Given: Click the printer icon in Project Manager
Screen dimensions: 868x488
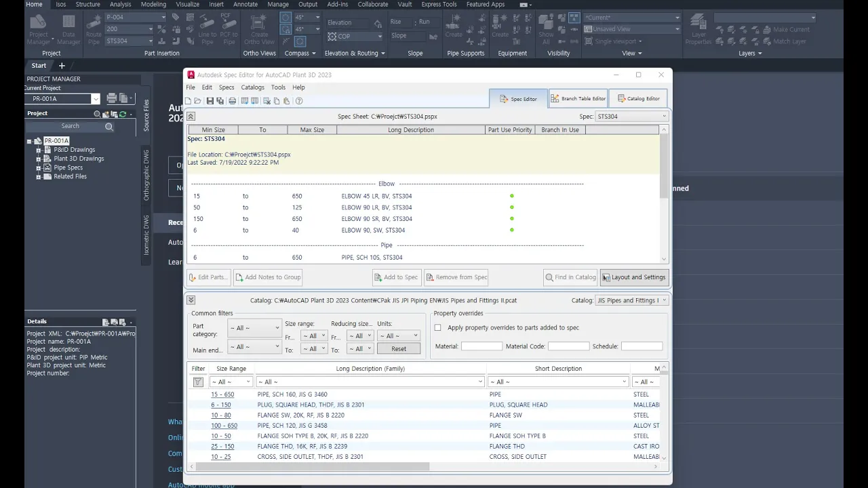Looking at the screenshot, I should pos(111,98).
